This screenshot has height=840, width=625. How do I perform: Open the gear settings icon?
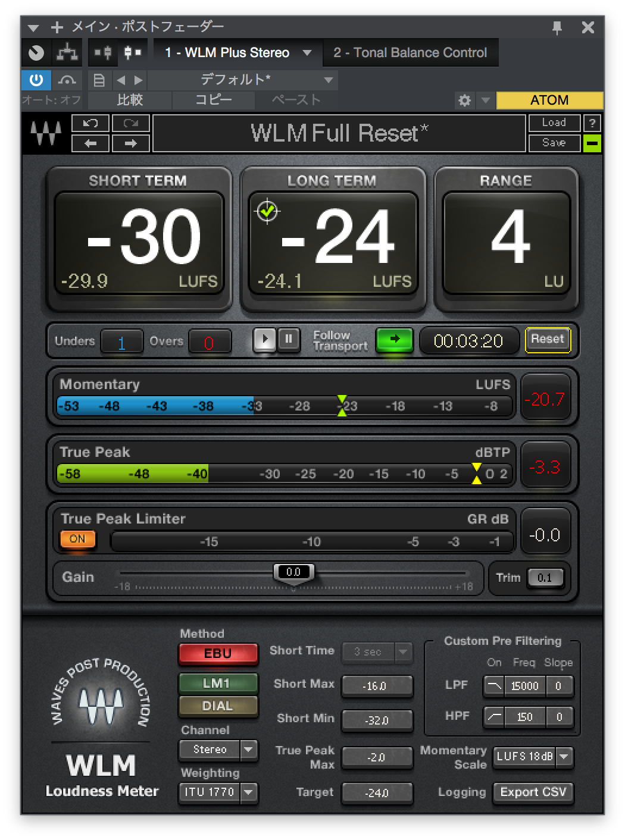click(464, 101)
